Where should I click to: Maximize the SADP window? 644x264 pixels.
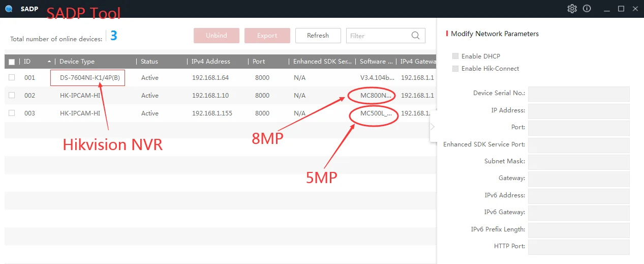621,9
